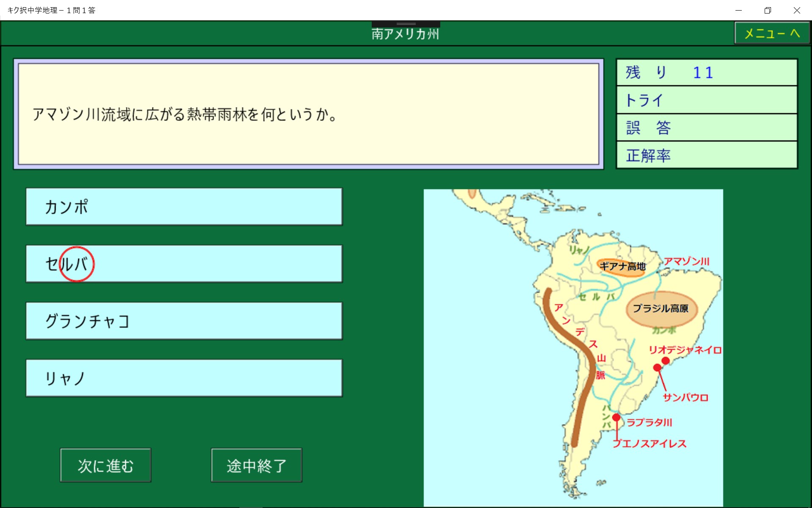This screenshot has height=508, width=812.
Task: Pick the answer グランチャコ
Action: 184,321
